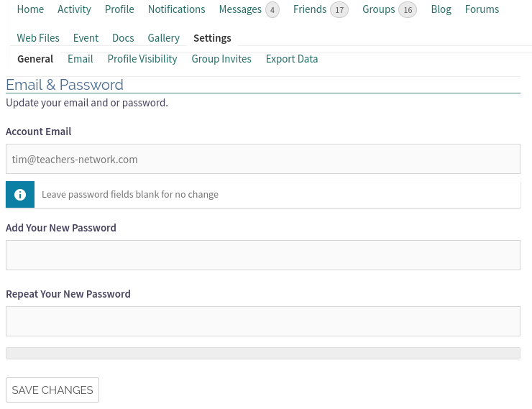Open the Docs tab

tap(123, 38)
